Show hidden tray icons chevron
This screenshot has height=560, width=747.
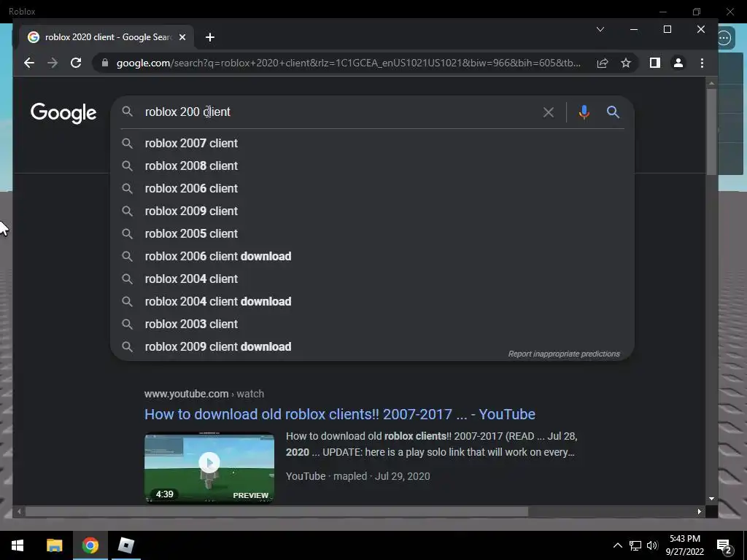pyautogui.click(x=617, y=545)
